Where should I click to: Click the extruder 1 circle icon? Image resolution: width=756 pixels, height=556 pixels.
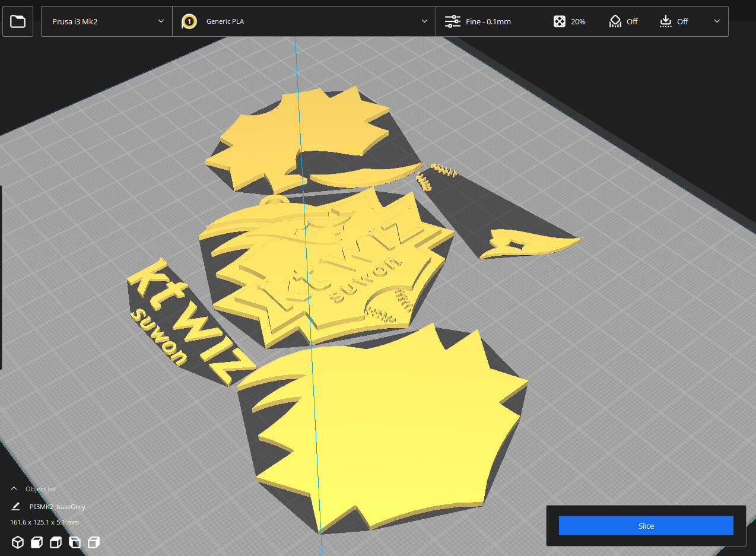click(189, 21)
